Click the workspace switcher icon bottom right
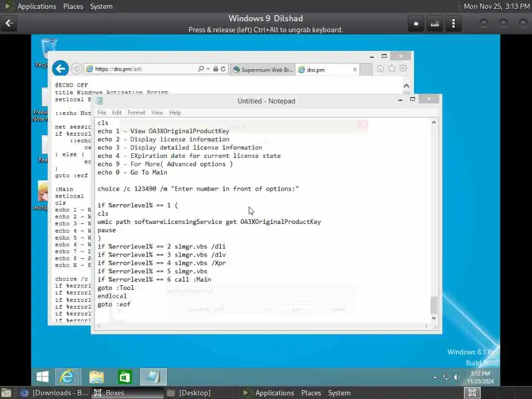Screen dimensions: 532x399 [x=472, y=393]
